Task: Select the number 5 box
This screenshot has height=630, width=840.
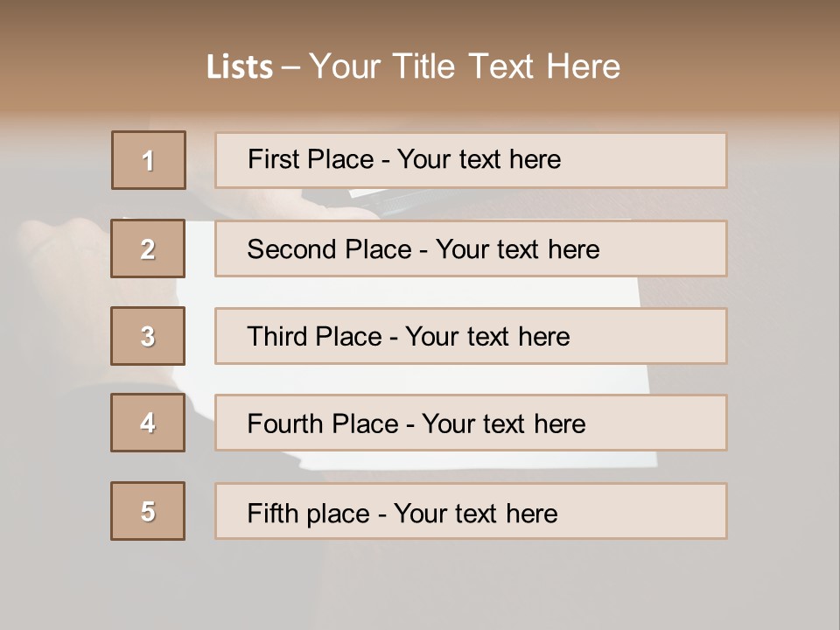Action: (148, 511)
